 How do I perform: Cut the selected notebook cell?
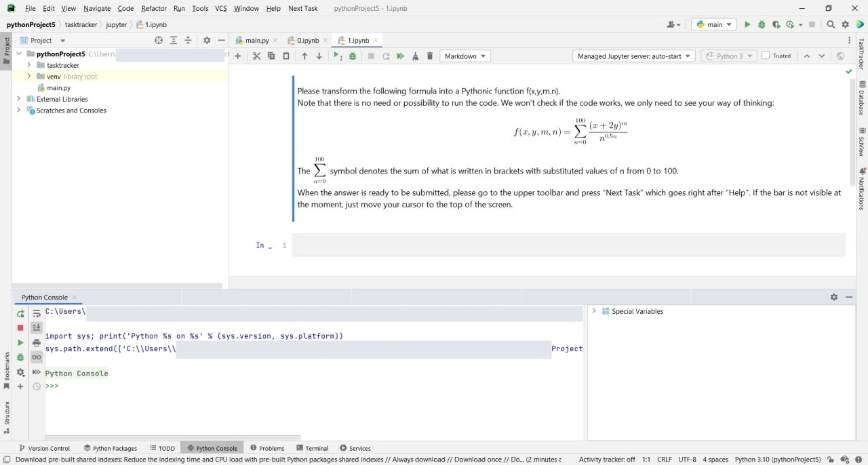256,56
